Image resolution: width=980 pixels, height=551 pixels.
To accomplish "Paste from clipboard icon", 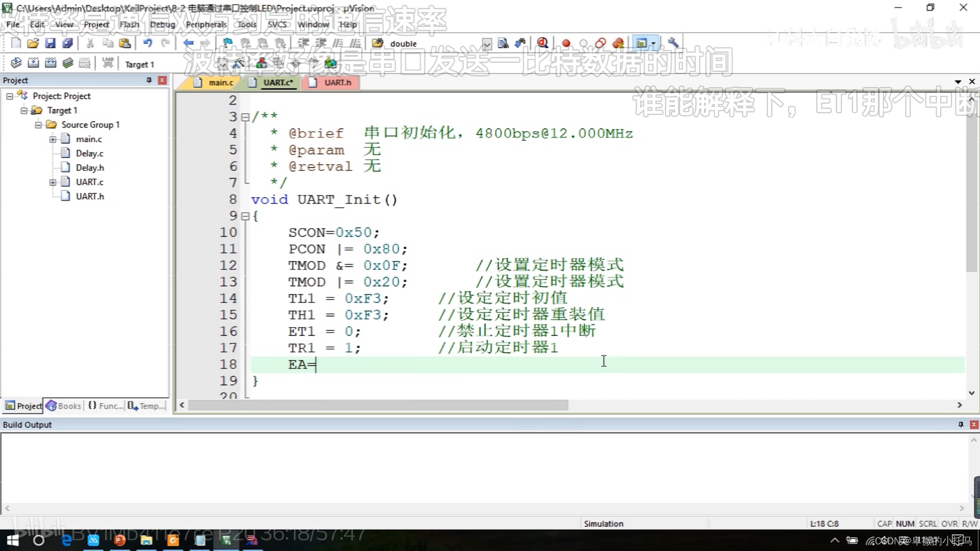I will tap(125, 43).
